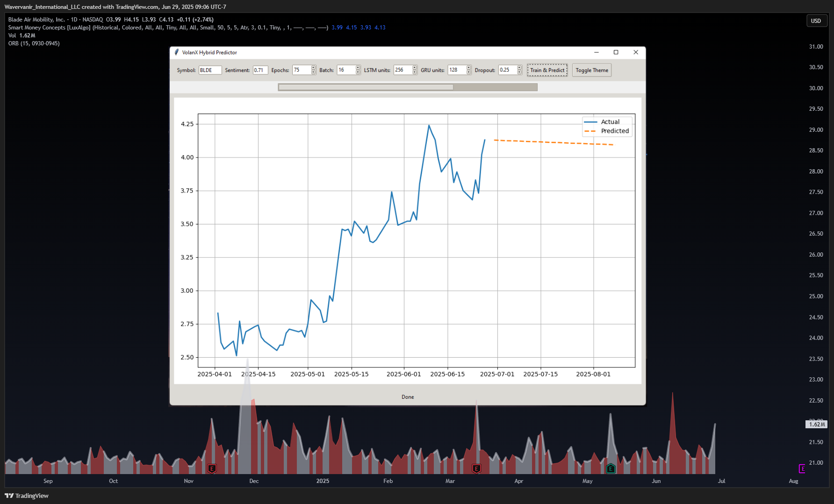Open the USD currency selector
Image resolution: width=834 pixels, height=504 pixels.
pyautogui.click(x=816, y=21)
